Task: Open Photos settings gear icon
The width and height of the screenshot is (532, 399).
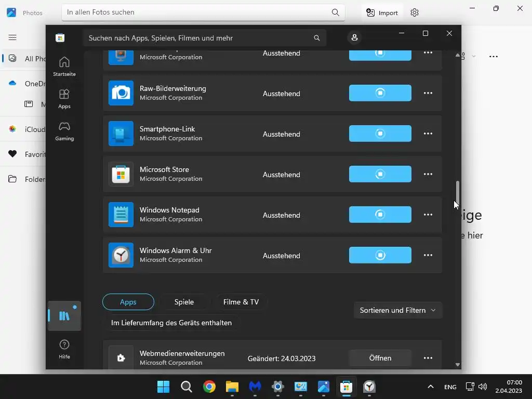Action: (x=414, y=13)
